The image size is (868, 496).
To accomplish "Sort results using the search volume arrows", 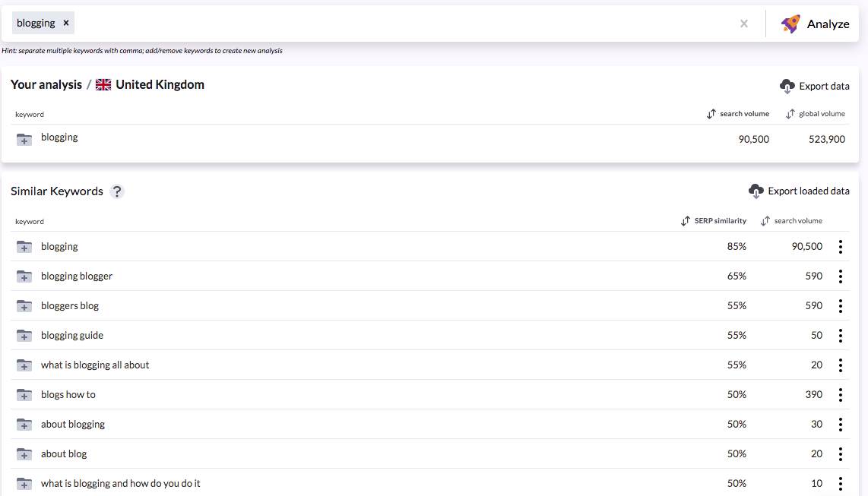I will [710, 113].
